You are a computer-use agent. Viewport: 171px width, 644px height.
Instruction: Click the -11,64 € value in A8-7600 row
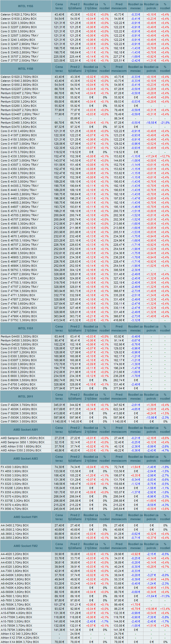(151, 596)
